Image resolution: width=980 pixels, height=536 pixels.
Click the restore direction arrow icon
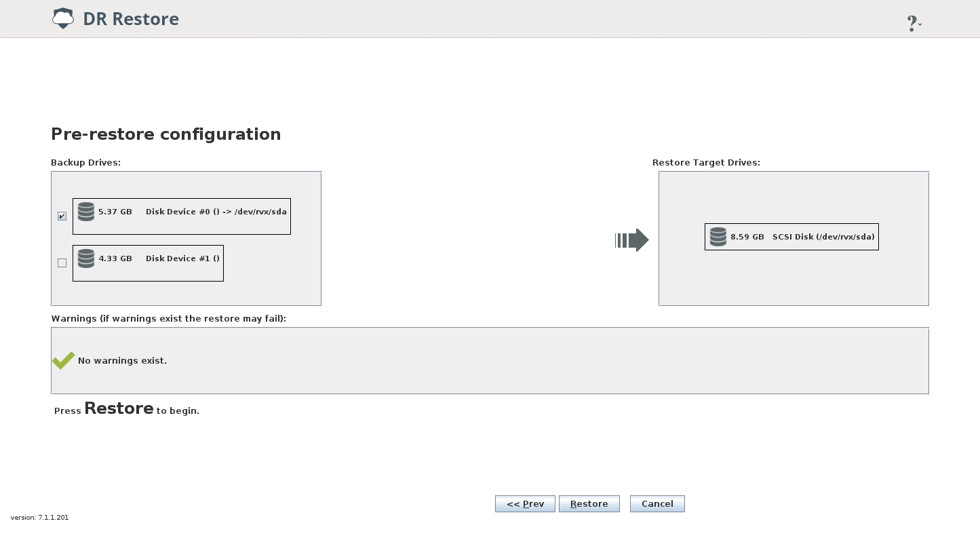pos(632,240)
